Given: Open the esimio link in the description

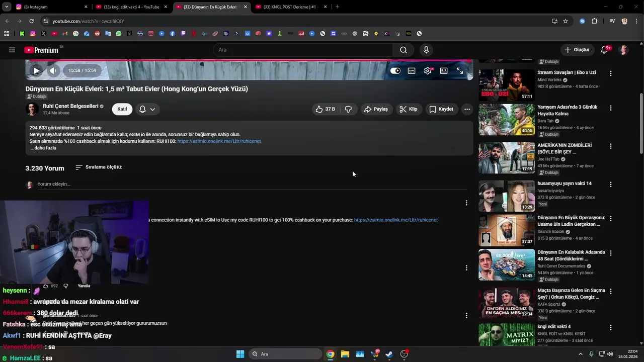Looking at the screenshot, I should (219, 141).
